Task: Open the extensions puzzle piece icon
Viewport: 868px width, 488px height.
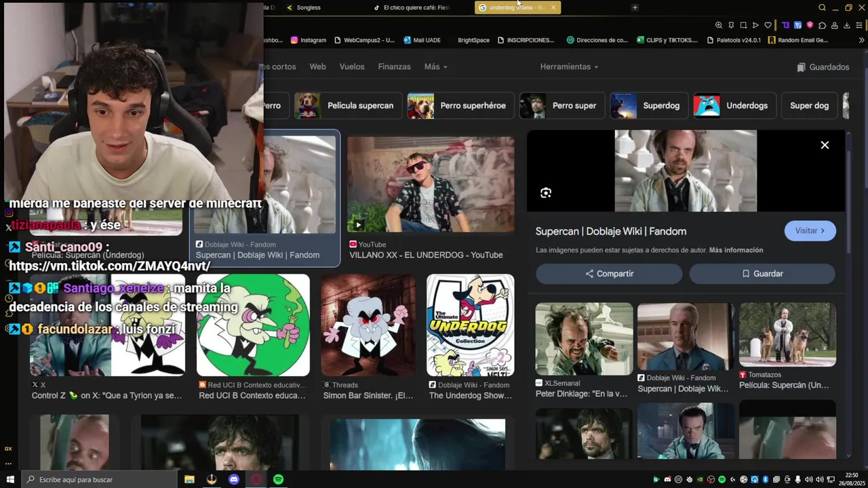Action: tap(822, 25)
